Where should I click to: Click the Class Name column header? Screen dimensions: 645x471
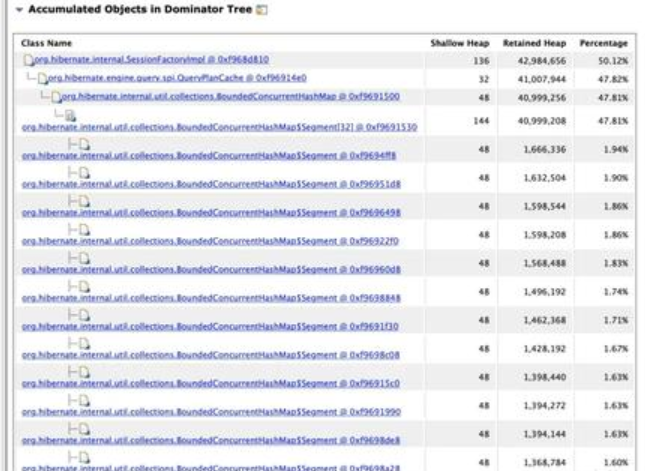46,43
